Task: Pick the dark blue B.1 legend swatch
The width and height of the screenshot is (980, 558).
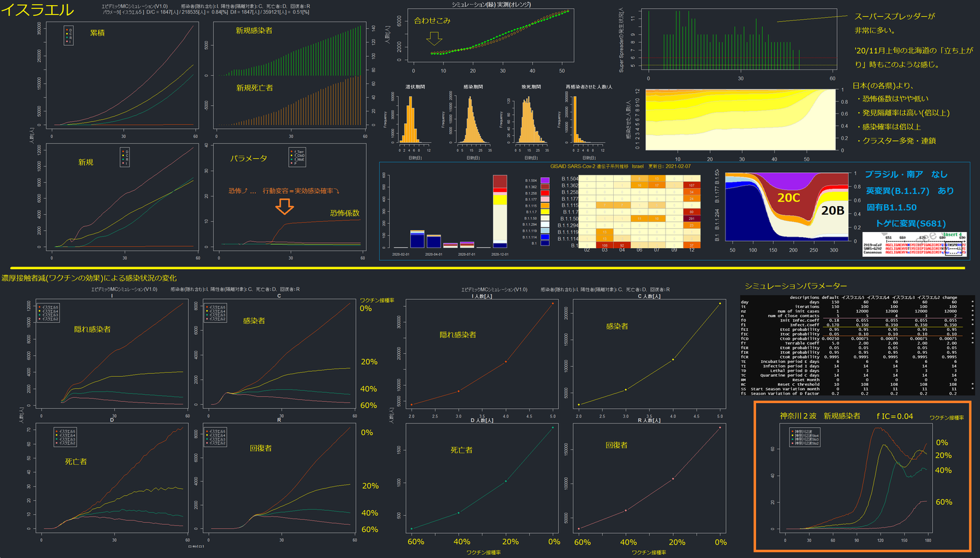Action: tap(545, 243)
